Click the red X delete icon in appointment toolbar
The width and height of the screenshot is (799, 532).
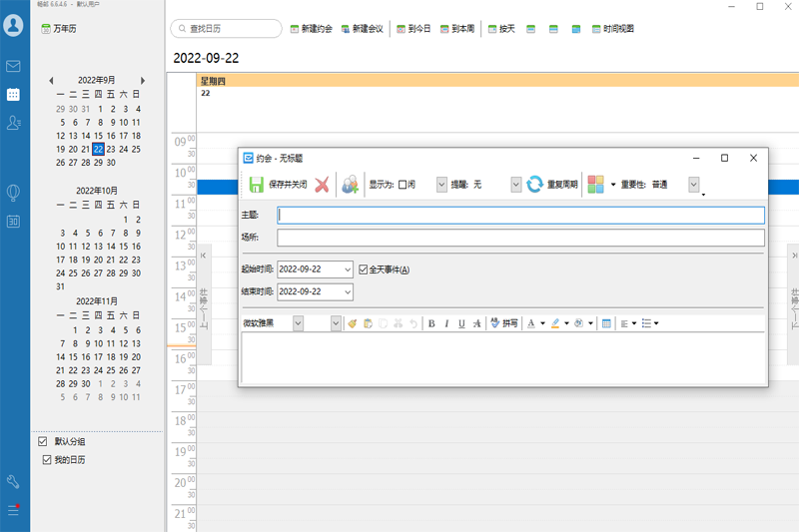point(322,185)
